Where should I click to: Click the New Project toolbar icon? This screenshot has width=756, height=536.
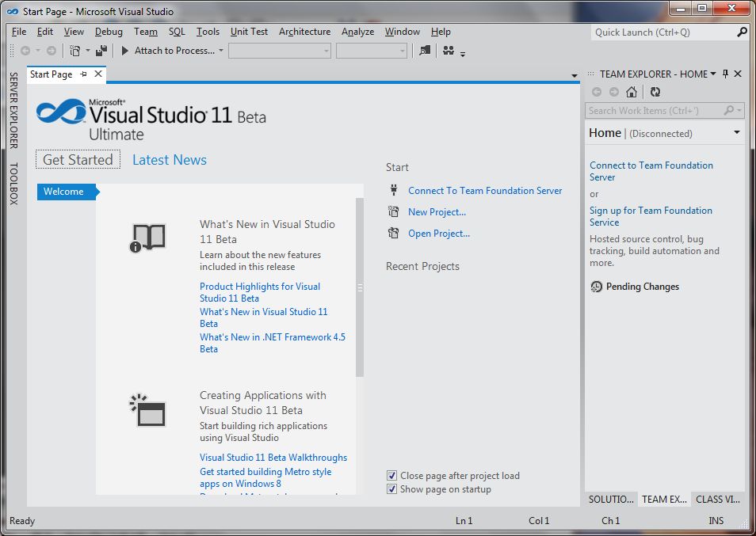coord(74,51)
